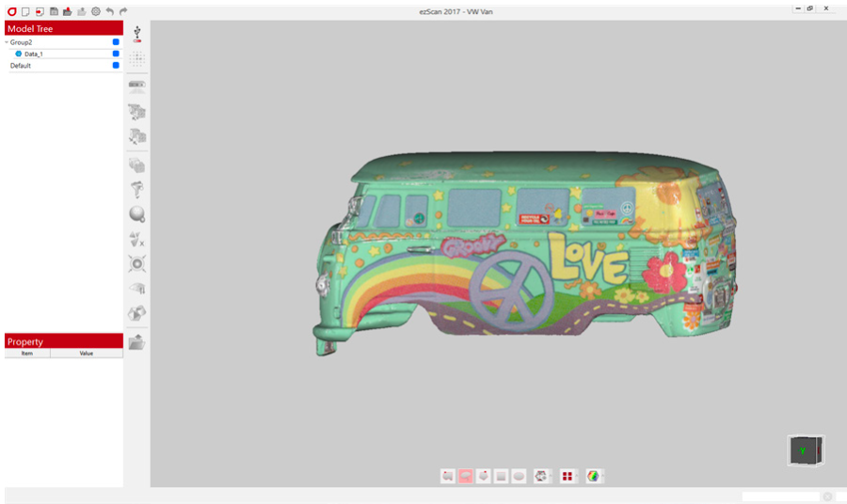The image size is (847, 504).
Task: Click the upper align scans icon
Action: point(137,112)
